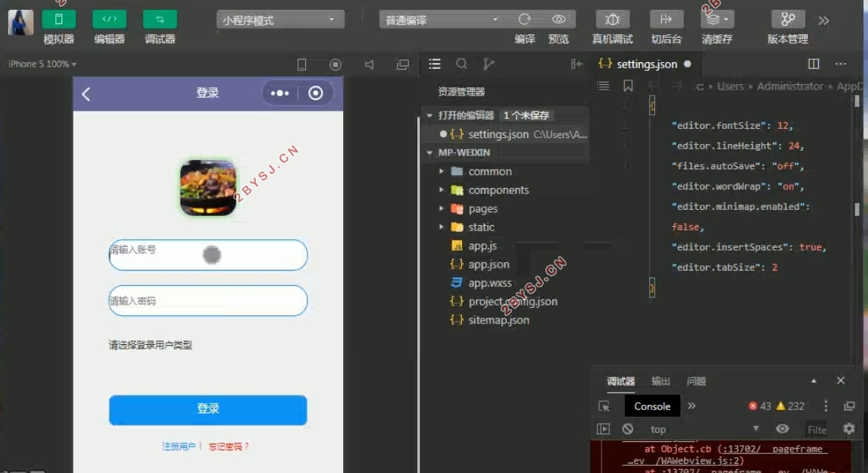This screenshot has width=868, height=473.
Task: Open the 小程序模式 mode dropdown
Action: tap(280, 20)
